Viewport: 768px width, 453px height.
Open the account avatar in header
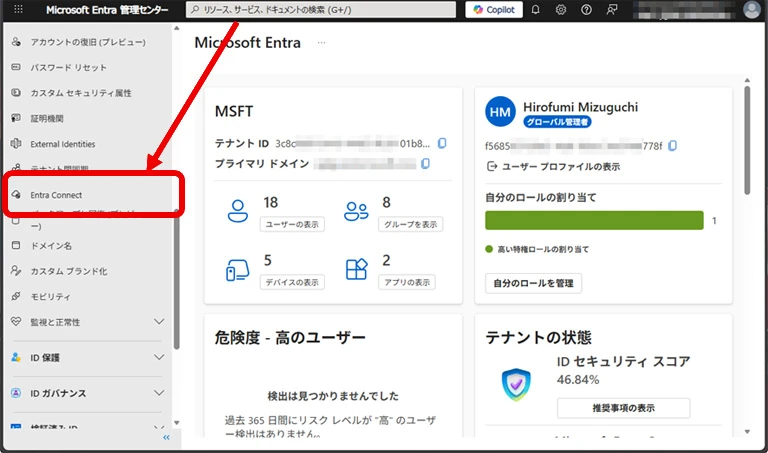752,9
